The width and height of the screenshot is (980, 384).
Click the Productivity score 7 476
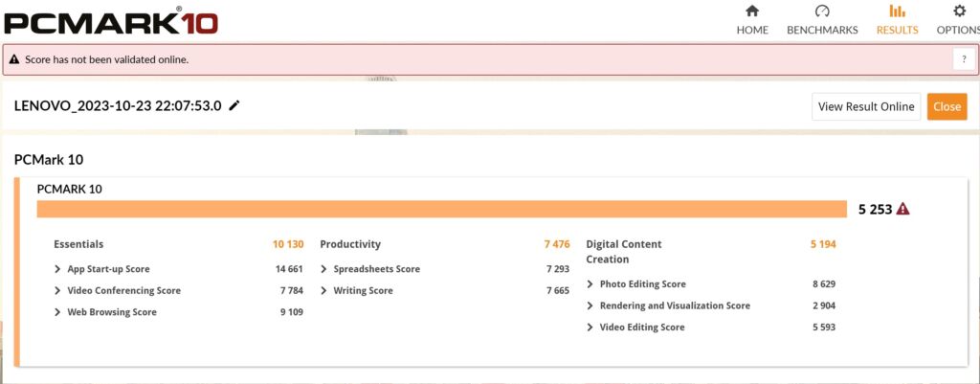(x=557, y=244)
